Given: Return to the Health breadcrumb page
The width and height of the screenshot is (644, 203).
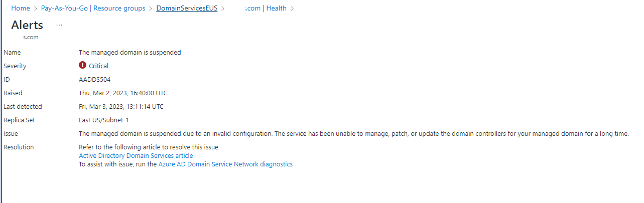Looking at the screenshot, I should (x=265, y=9).
